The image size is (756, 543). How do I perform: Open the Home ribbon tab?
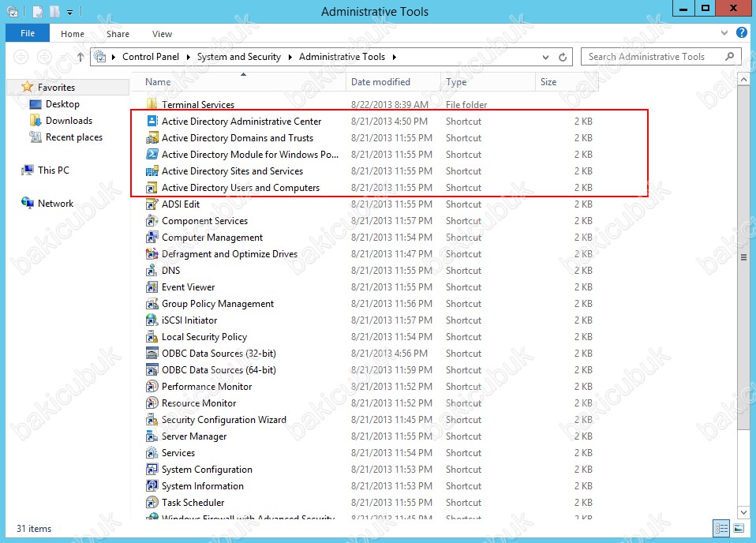[73, 34]
